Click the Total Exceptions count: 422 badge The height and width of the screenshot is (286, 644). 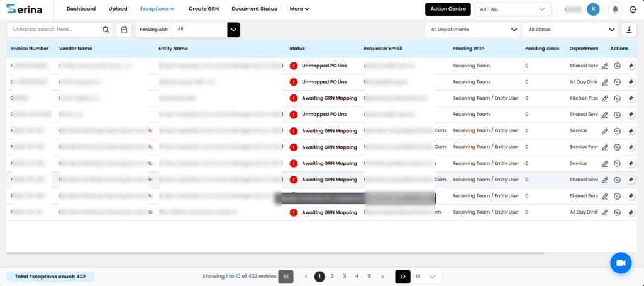click(x=50, y=277)
